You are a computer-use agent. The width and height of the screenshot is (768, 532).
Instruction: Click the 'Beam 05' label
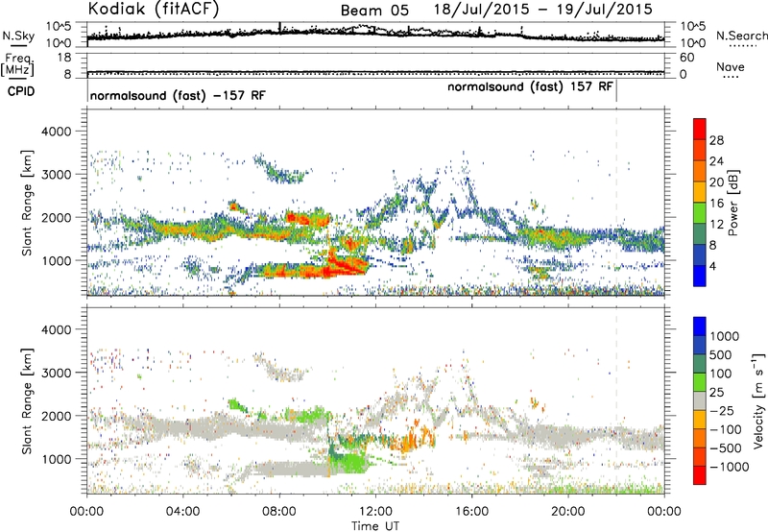point(374,11)
